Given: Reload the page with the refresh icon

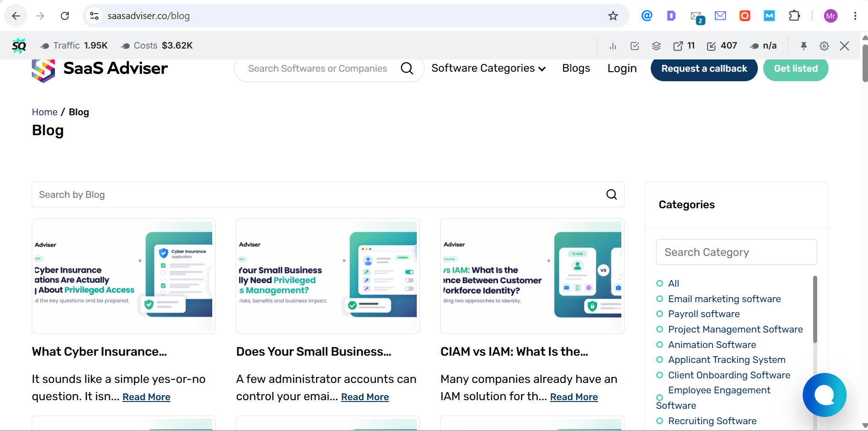Looking at the screenshot, I should 65,16.
